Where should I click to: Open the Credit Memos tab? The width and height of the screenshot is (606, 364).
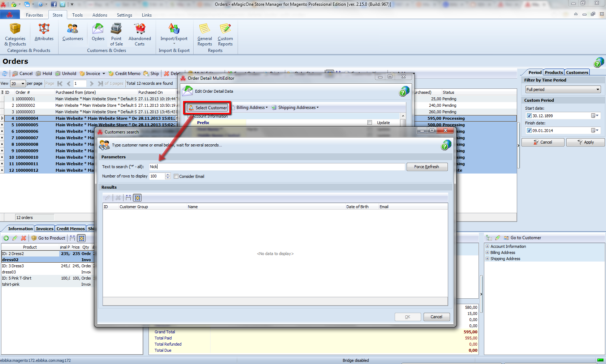(70, 229)
